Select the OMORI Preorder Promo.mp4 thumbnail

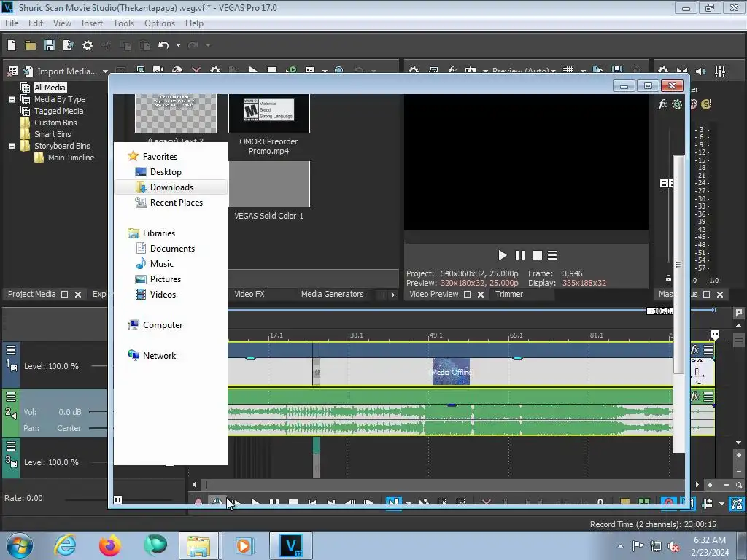tap(269, 113)
